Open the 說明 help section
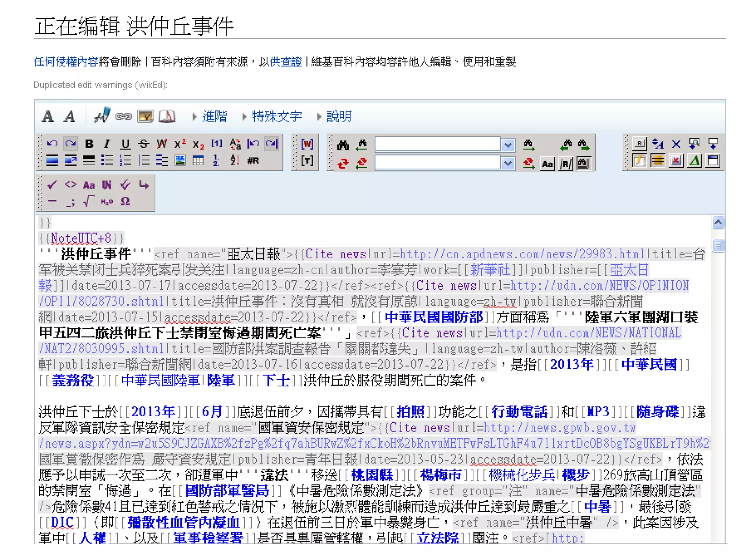Screen dimensions: 747x560 click(x=338, y=117)
